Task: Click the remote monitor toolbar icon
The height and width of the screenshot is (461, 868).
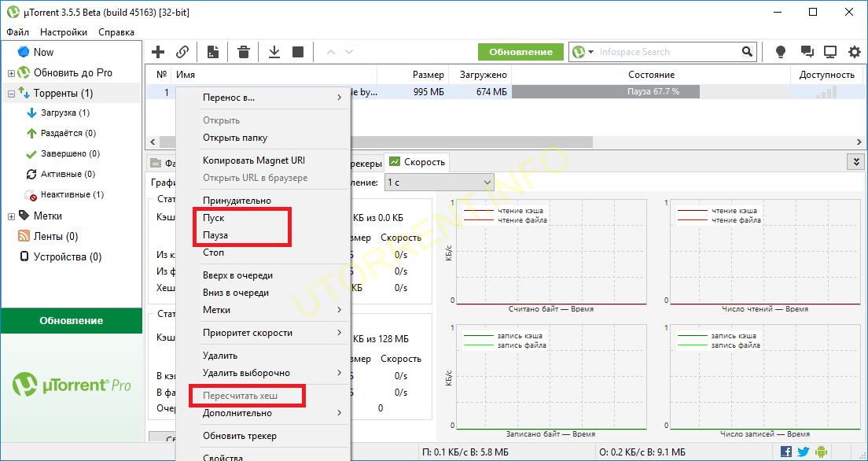Action: (x=829, y=52)
